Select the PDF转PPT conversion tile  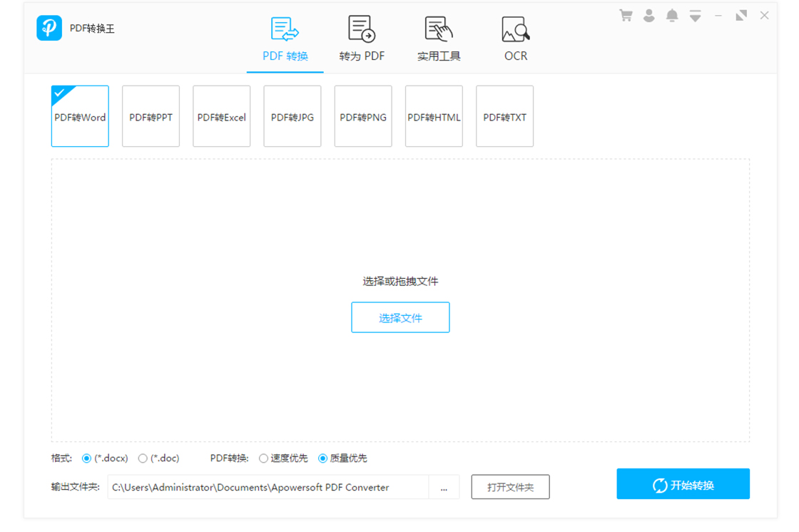click(151, 116)
